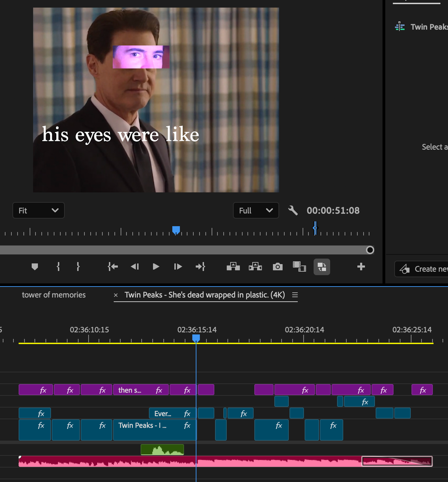Viewport: 448px width, 482px height.
Task: Click the yellow render bar on timeline
Action: pyautogui.click(x=226, y=343)
